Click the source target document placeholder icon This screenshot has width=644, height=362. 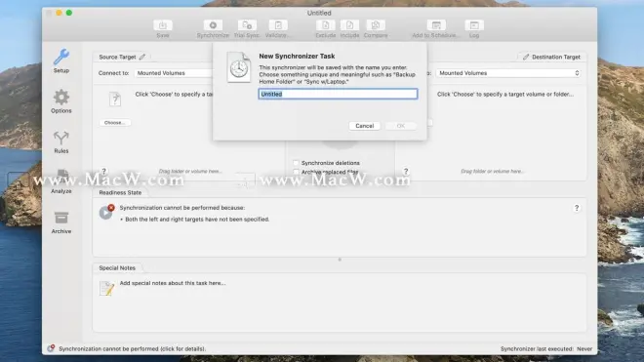pos(115,99)
